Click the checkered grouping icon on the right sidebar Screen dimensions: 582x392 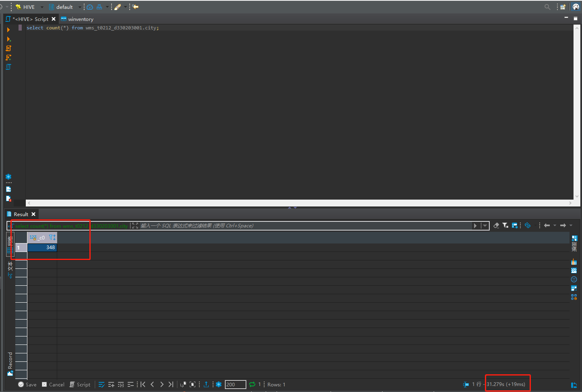pyautogui.click(x=574, y=270)
